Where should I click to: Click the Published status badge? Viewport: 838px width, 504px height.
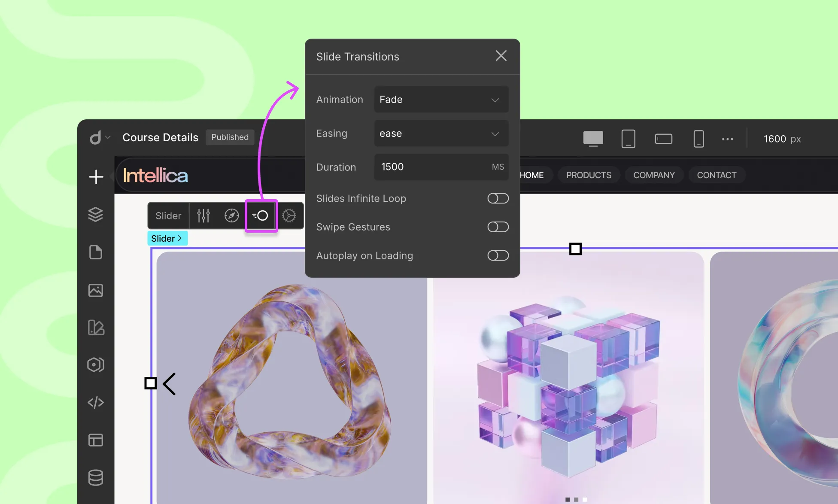[230, 137]
